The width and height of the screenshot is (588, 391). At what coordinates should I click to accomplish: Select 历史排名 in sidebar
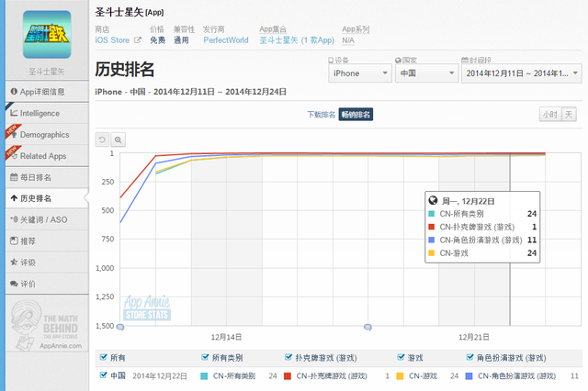pos(47,198)
